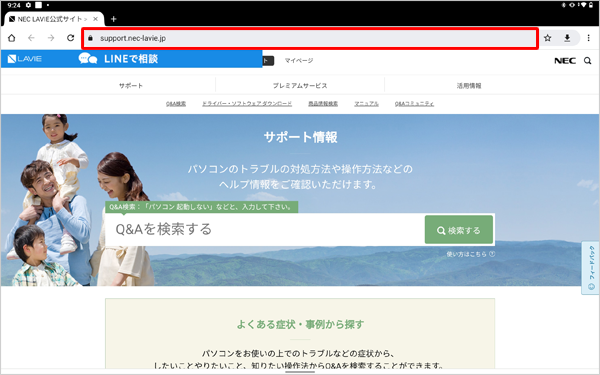Click the green 検索する button
This screenshot has width=600, height=375.
[x=459, y=230]
